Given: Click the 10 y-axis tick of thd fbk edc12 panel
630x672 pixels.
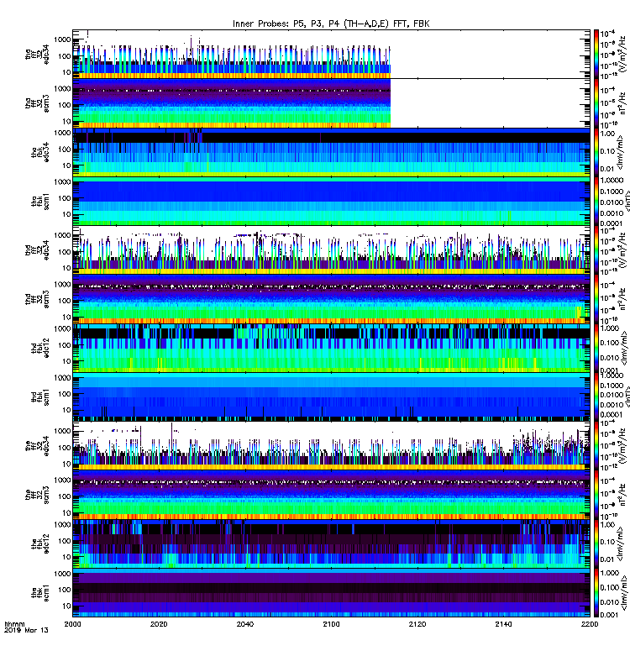Looking at the screenshot, I should [x=66, y=361].
